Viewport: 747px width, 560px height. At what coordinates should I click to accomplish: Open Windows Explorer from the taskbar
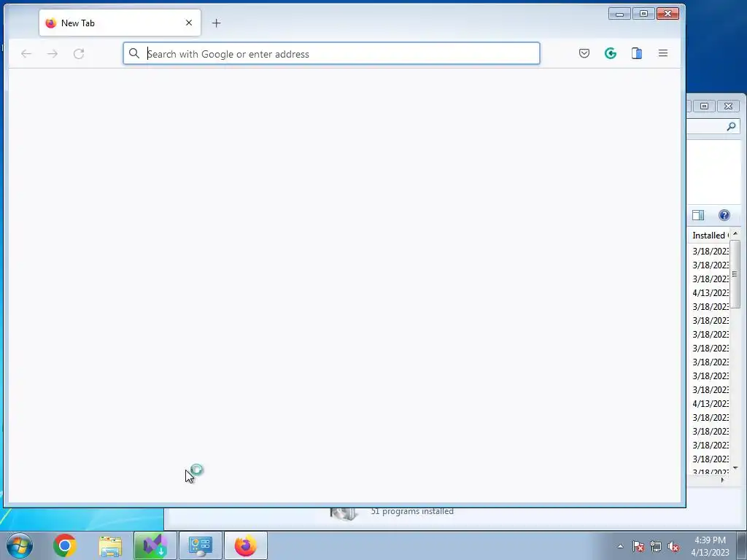(x=110, y=545)
